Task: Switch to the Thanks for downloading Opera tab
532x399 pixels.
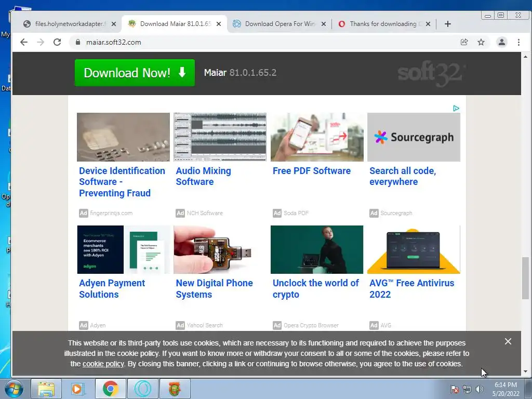Action: tap(384, 24)
